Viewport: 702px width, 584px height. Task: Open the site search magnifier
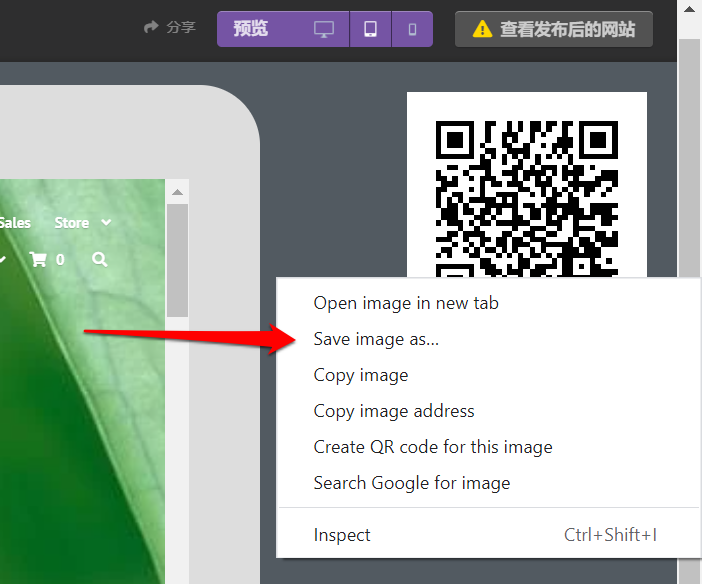(99, 259)
